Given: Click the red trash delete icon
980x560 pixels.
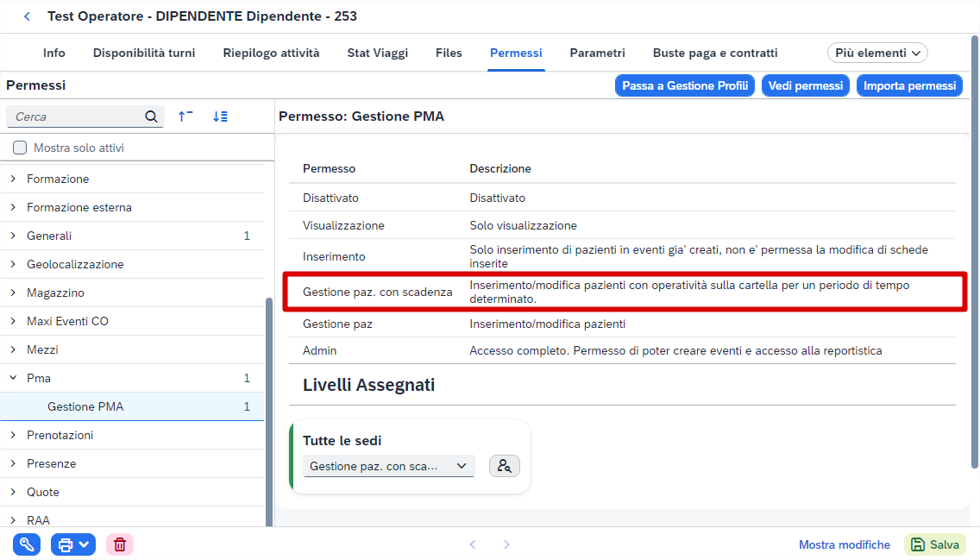Looking at the screenshot, I should pos(120,544).
